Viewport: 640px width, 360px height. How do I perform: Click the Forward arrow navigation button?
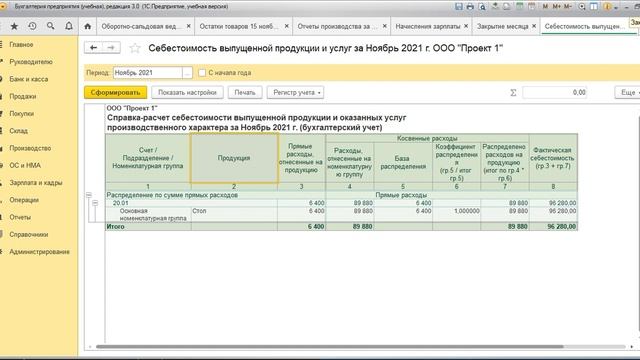(x=111, y=48)
